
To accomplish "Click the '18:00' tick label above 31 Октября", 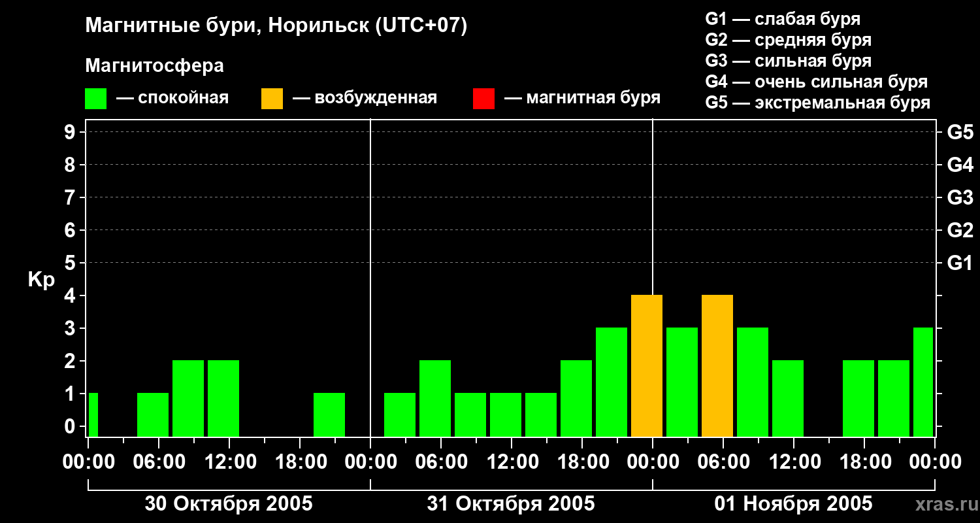I will coord(582,462).
